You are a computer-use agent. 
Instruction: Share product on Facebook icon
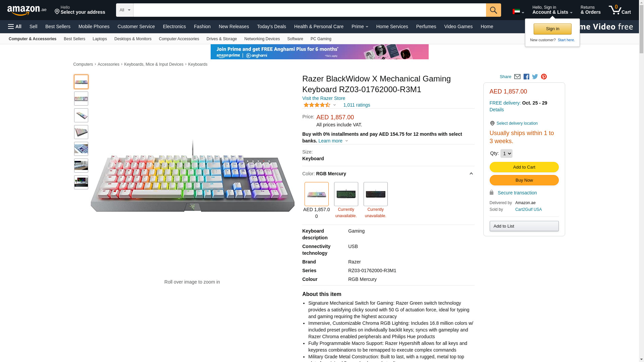[x=526, y=77]
